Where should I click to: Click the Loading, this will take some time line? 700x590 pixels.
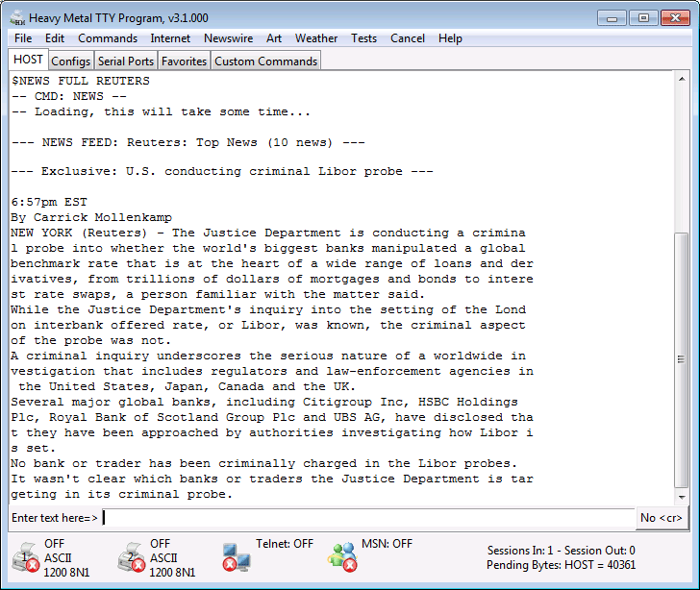coord(161,111)
